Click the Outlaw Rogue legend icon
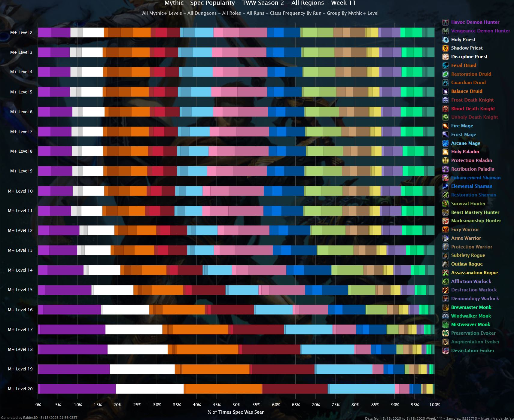This screenshot has height=420, width=514. (x=446, y=264)
